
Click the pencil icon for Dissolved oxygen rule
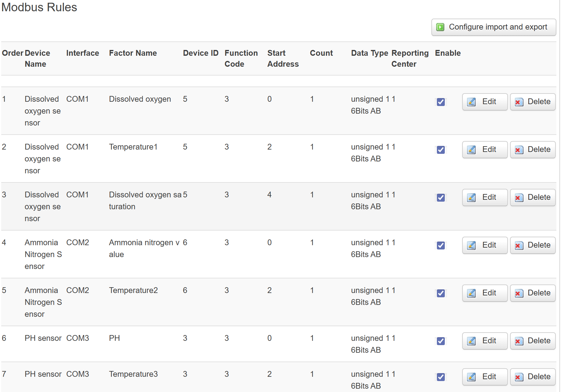coord(471,102)
